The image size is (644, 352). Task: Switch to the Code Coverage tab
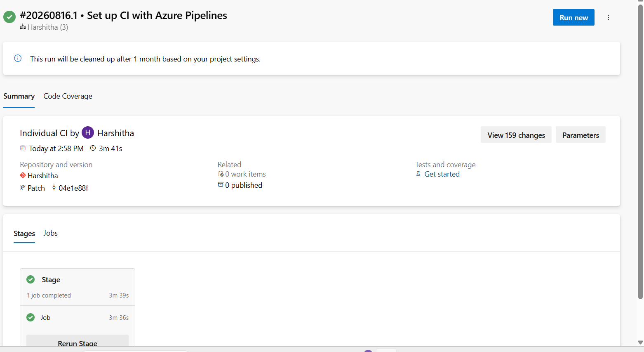click(x=68, y=96)
